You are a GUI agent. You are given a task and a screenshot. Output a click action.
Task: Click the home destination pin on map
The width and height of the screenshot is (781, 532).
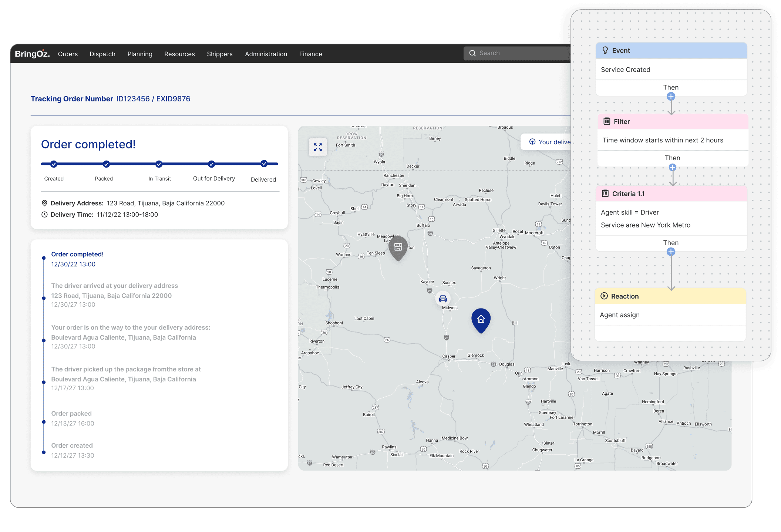(x=481, y=320)
